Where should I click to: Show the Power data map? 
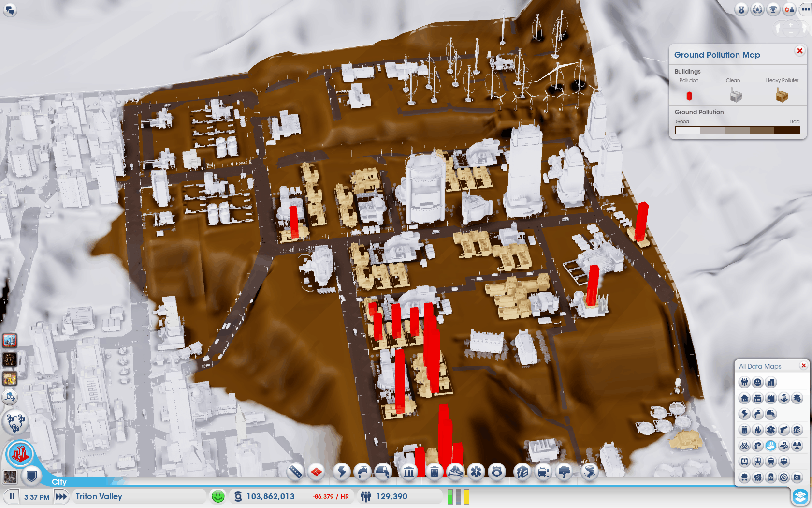(x=744, y=414)
